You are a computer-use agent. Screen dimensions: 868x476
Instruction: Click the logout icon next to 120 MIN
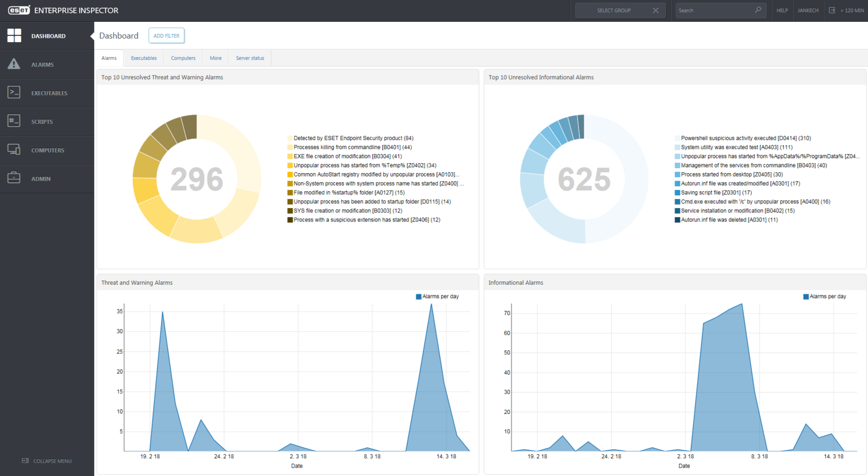click(831, 10)
